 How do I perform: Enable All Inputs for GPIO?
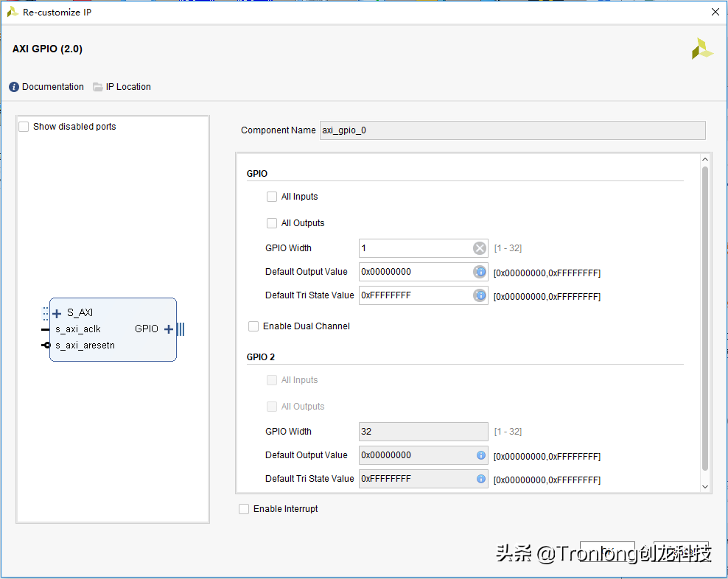(x=272, y=197)
